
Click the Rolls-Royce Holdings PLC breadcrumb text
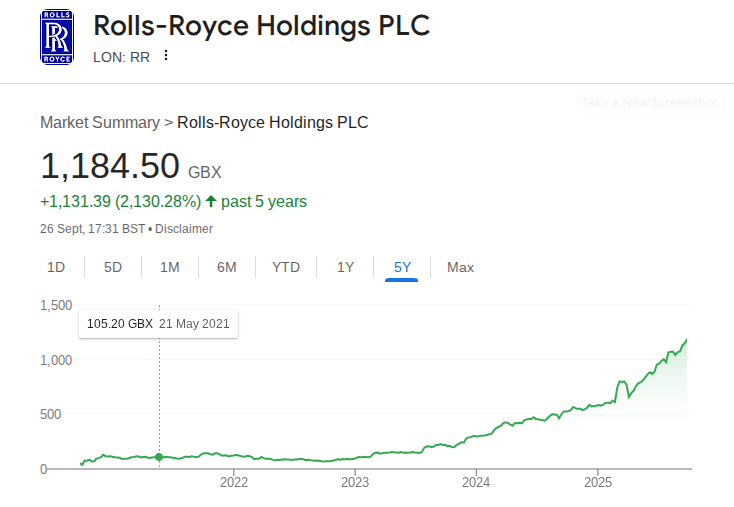click(272, 123)
